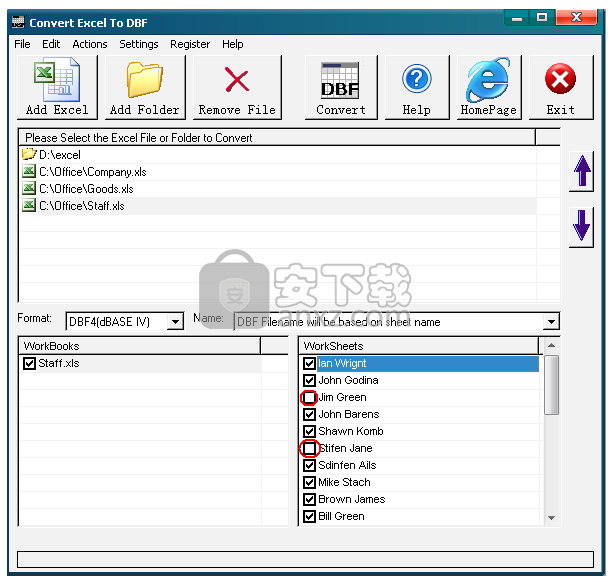Check the Stifen Jane worksheet checkbox

[x=309, y=448]
